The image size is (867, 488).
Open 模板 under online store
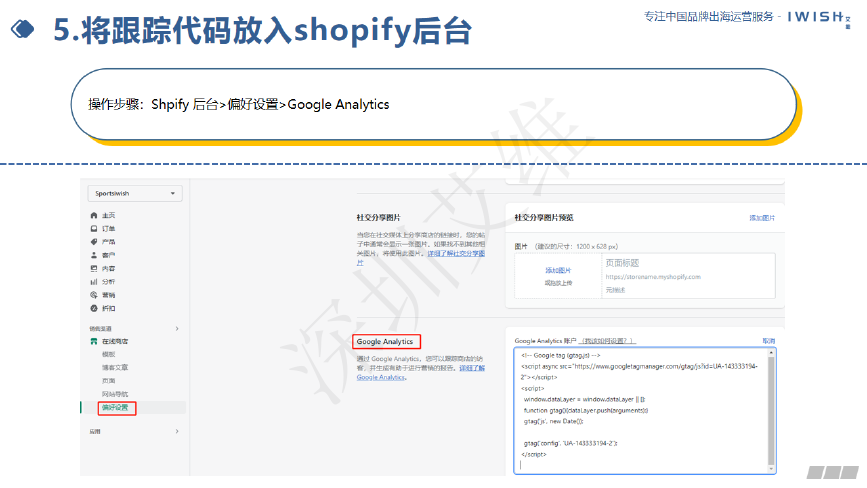pyautogui.click(x=108, y=354)
